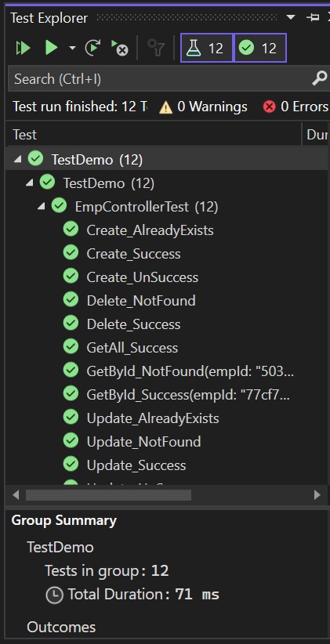The image size is (330, 644).
Task: Open the test filter funnel icon
Action: (156, 48)
